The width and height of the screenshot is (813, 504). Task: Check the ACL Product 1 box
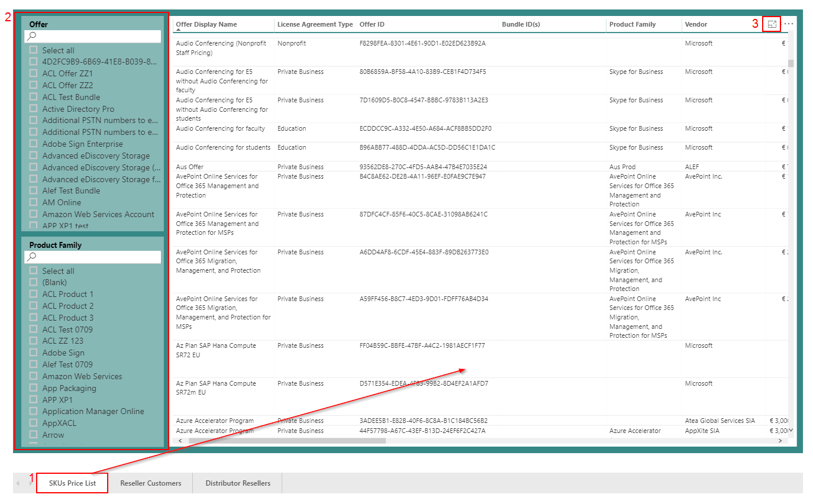tap(33, 294)
